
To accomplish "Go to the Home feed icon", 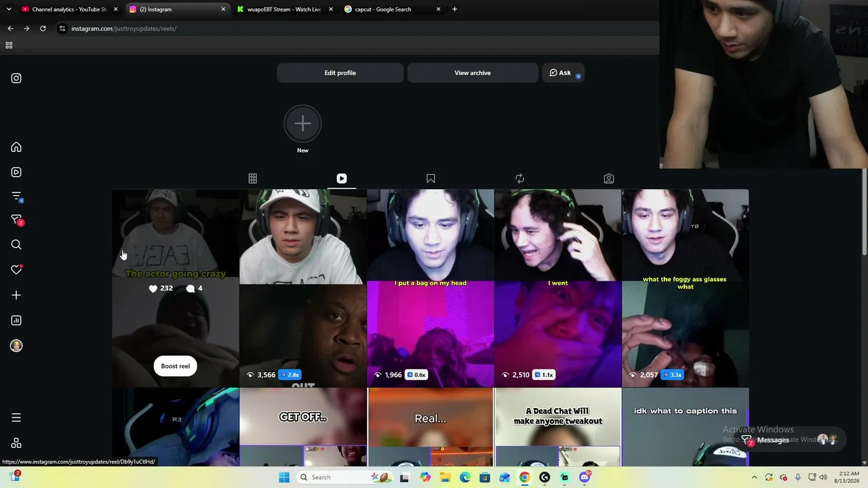I will tap(16, 147).
